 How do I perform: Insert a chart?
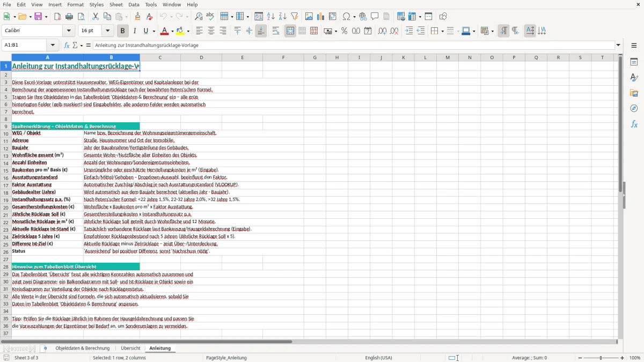[x=321, y=17]
